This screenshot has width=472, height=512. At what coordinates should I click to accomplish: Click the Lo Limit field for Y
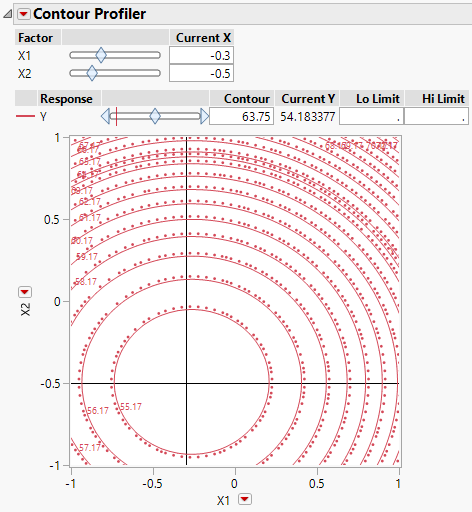(371, 116)
